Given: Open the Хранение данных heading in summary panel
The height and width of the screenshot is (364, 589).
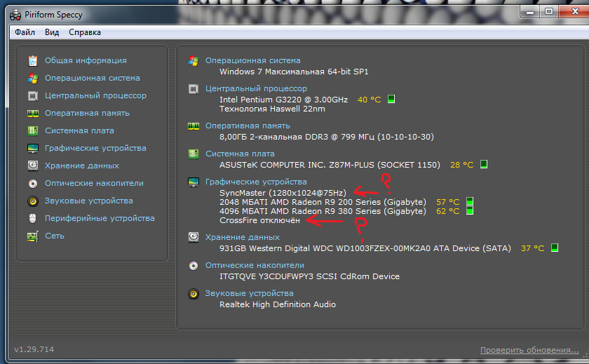Looking at the screenshot, I should click(243, 238).
